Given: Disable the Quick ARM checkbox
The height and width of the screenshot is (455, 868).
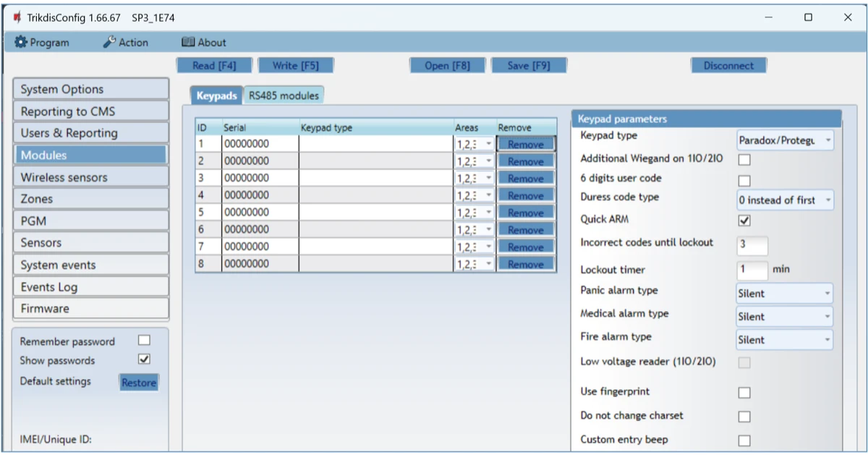Looking at the screenshot, I should pos(744,220).
